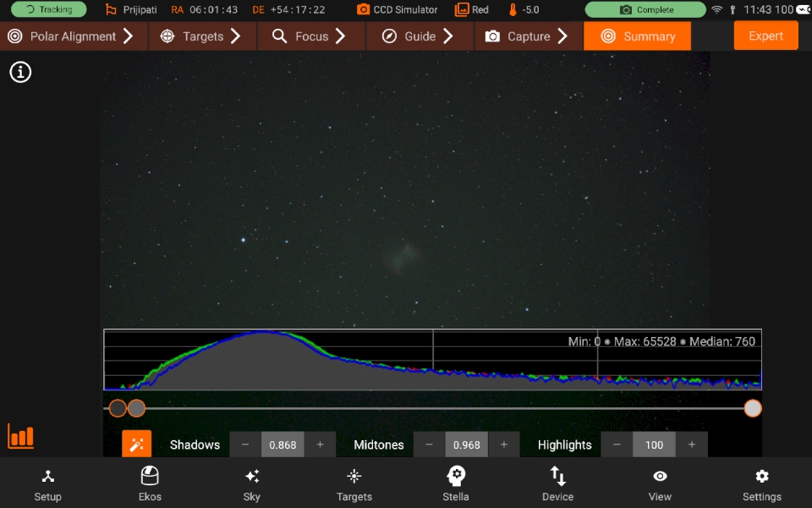812x508 pixels.
Task: Click the Red filter icon
Action: [462, 9]
